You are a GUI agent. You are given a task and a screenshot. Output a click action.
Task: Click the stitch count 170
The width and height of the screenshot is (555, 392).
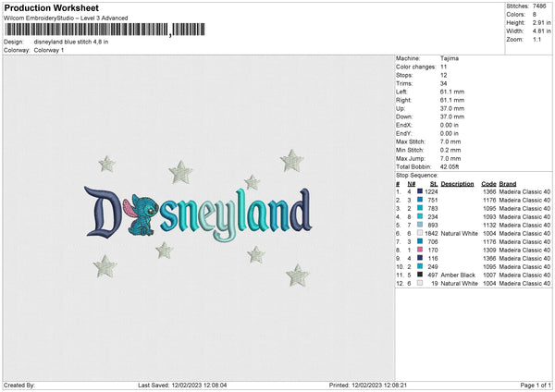(433, 251)
